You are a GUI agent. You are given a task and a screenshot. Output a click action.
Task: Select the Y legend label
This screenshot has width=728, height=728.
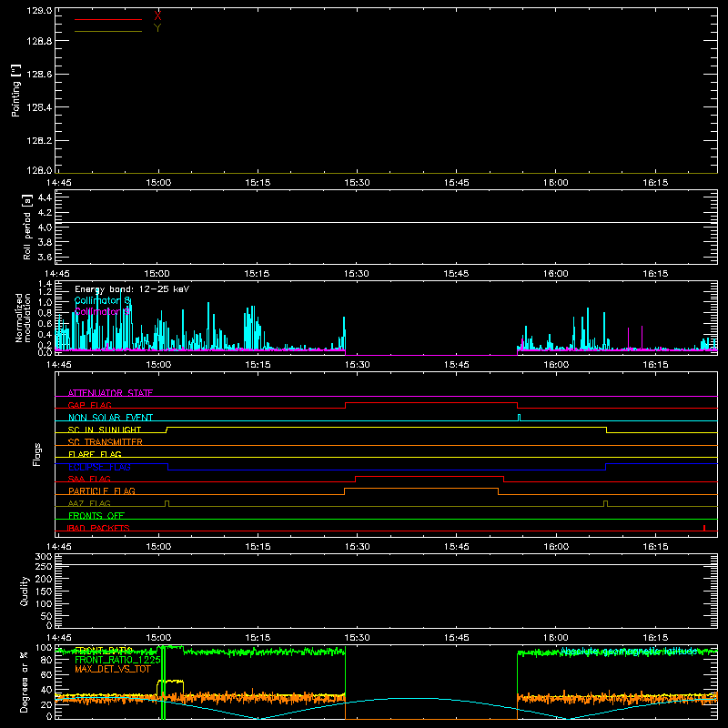157,28
